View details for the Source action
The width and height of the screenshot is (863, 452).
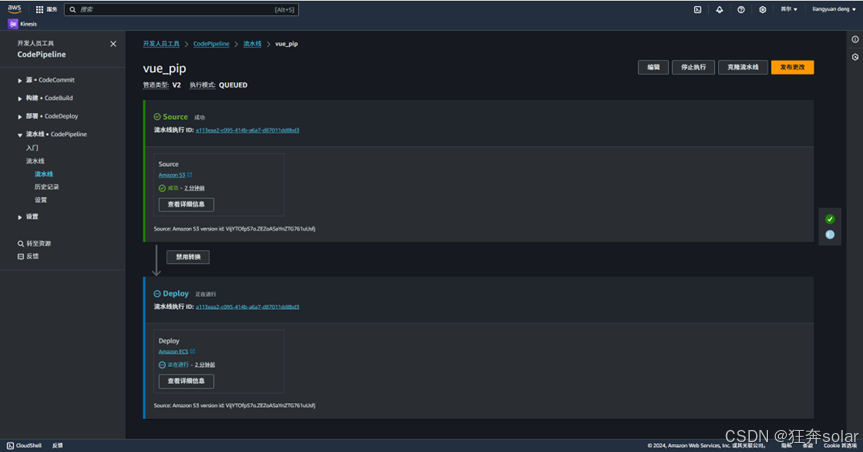(186, 204)
